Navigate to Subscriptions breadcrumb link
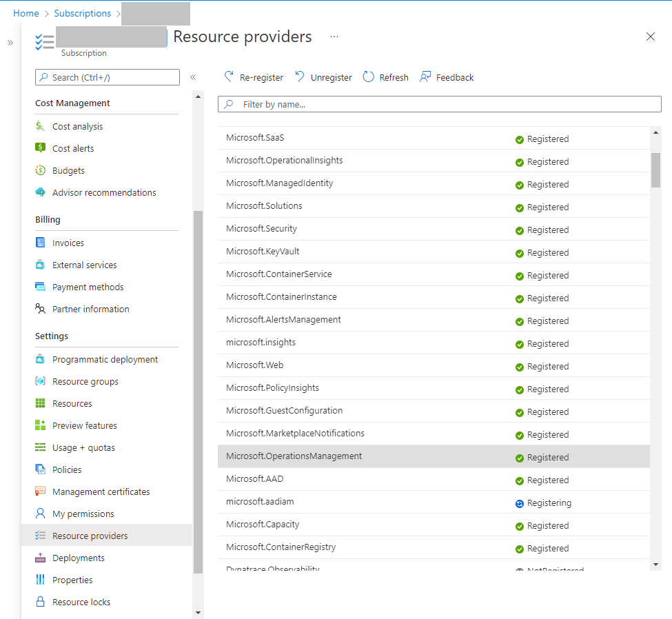The image size is (672, 619). click(82, 13)
